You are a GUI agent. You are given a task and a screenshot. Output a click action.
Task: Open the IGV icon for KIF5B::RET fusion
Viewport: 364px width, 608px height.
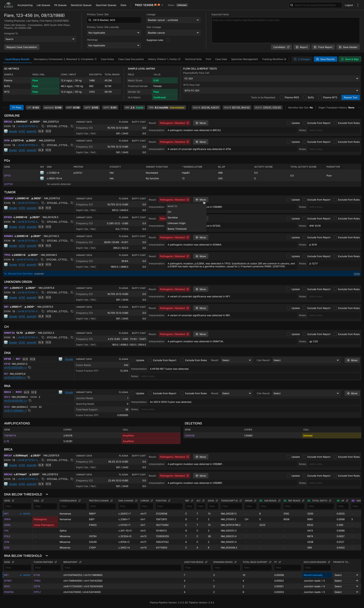click(60, 359)
